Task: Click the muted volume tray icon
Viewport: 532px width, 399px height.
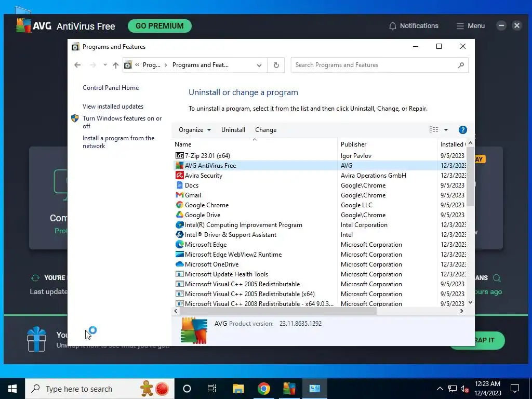Action: 464,389
